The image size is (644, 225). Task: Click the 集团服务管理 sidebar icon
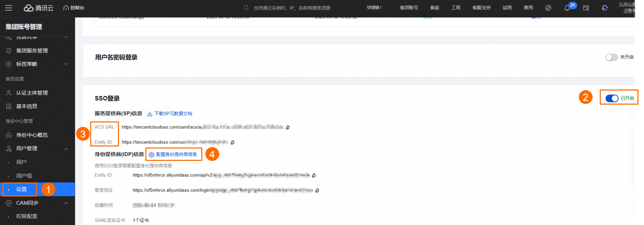pyautogui.click(x=9, y=50)
